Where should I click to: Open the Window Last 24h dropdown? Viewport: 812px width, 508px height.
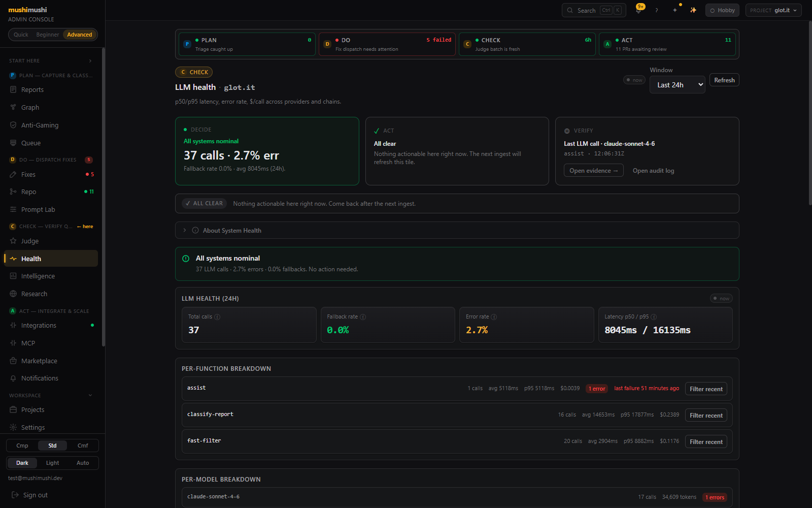tap(678, 85)
